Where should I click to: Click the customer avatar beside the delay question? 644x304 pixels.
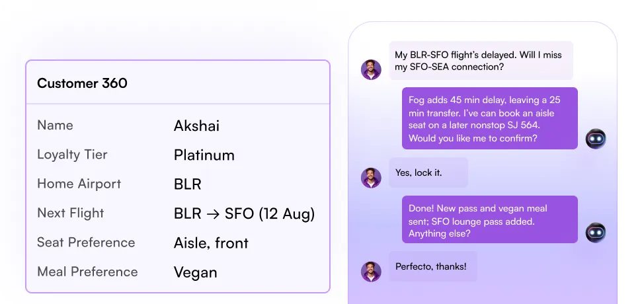(x=371, y=69)
